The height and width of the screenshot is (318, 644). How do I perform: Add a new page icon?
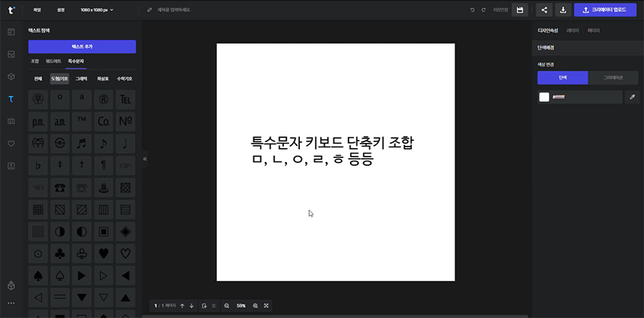pyautogui.click(x=204, y=306)
